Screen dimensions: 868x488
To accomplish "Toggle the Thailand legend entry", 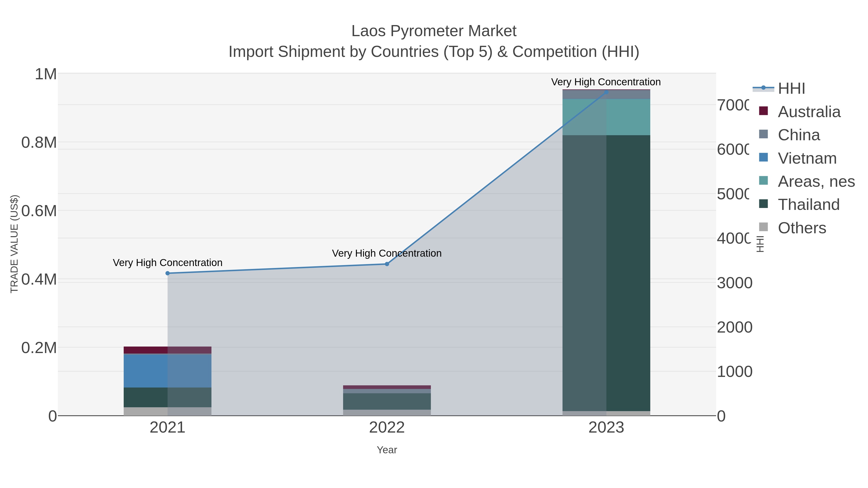I will tap(799, 205).
